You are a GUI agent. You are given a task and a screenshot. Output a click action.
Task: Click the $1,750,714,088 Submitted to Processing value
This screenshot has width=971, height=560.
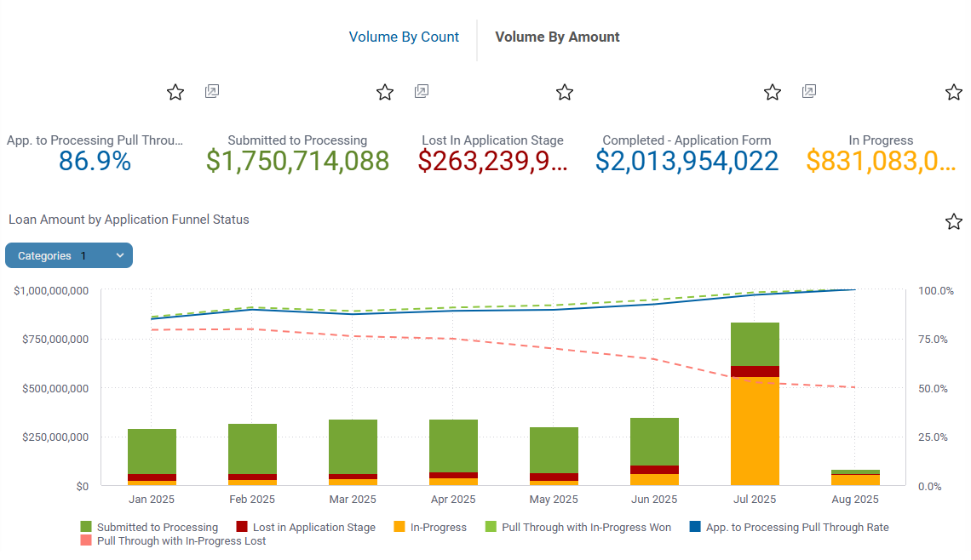pos(297,161)
